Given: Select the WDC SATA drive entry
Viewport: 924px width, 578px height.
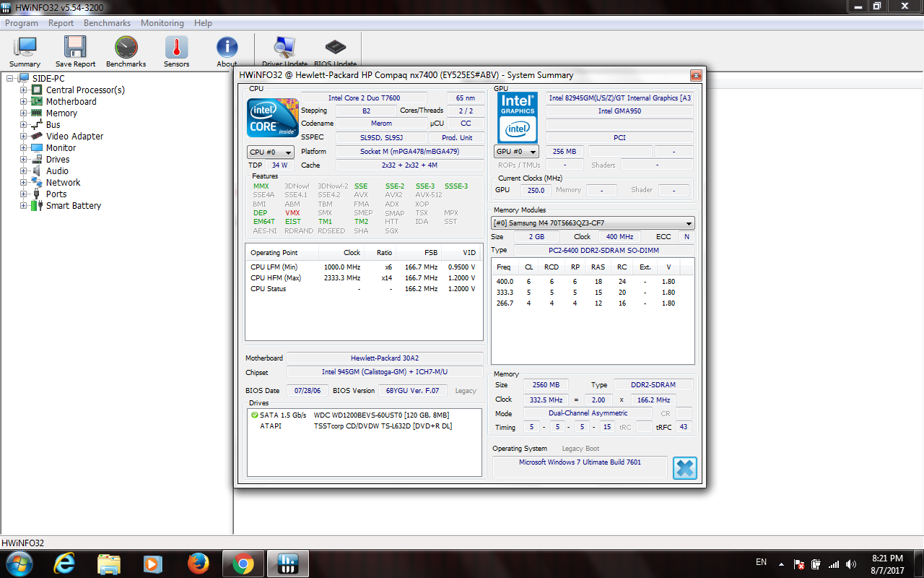Looking at the screenshot, I should tap(381, 415).
